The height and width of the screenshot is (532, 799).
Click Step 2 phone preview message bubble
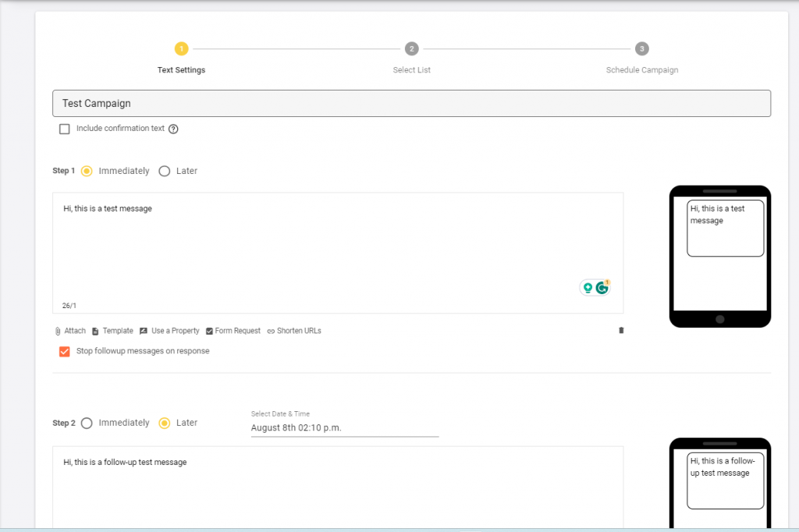click(725, 481)
